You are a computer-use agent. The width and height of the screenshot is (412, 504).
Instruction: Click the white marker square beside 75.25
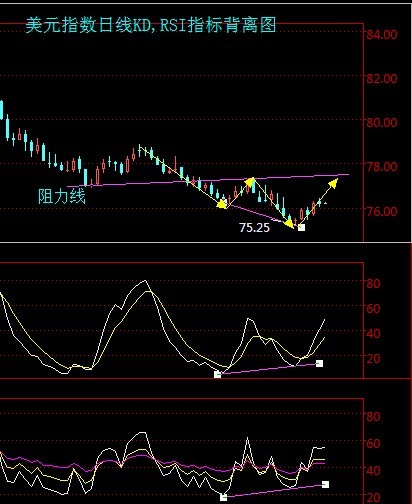point(301,227)
